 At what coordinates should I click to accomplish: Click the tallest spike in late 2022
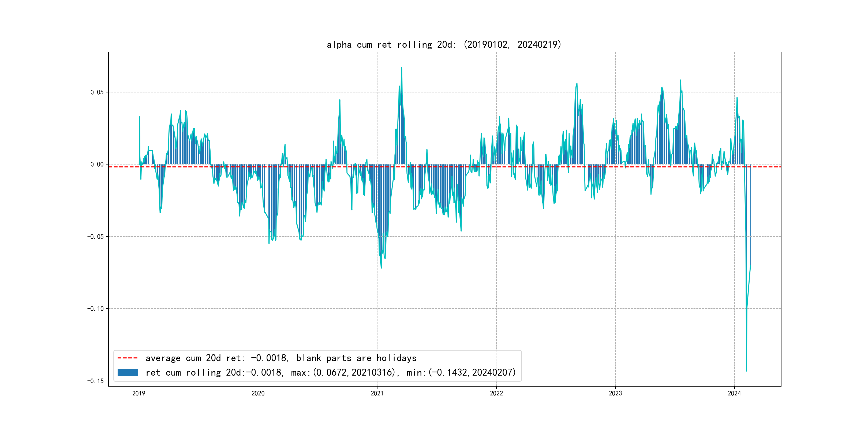(x=577, y=84)
